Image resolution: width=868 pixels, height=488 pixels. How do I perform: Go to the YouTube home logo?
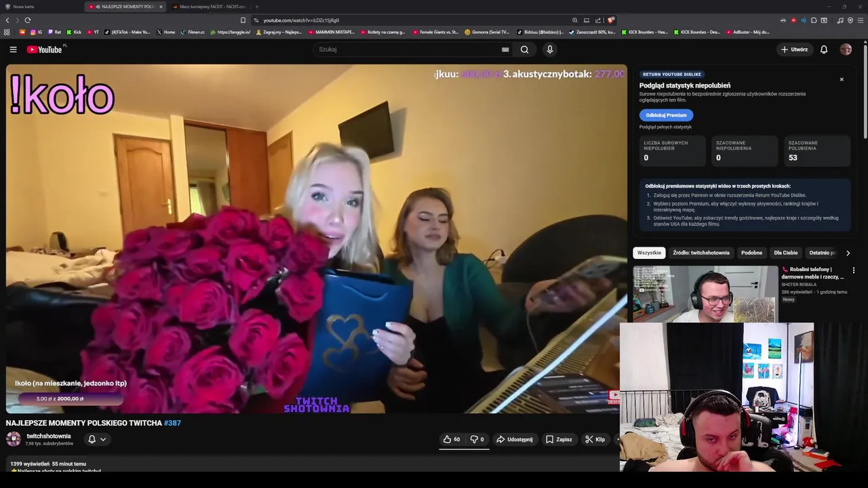coord(44,49)
